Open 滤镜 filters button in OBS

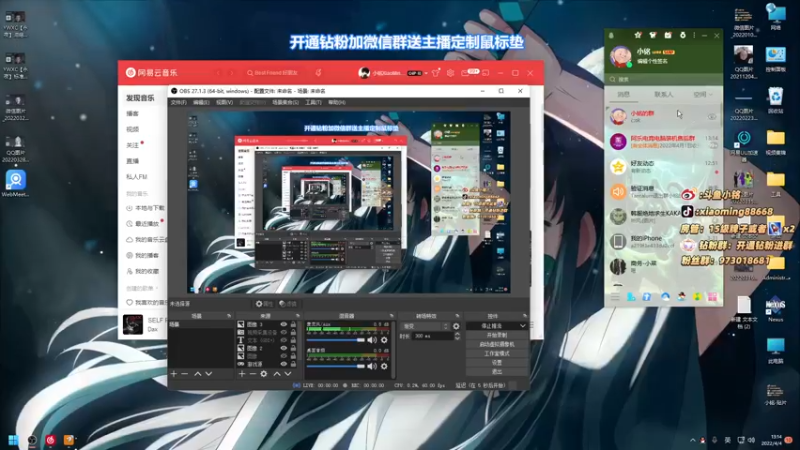coord(288,304)
